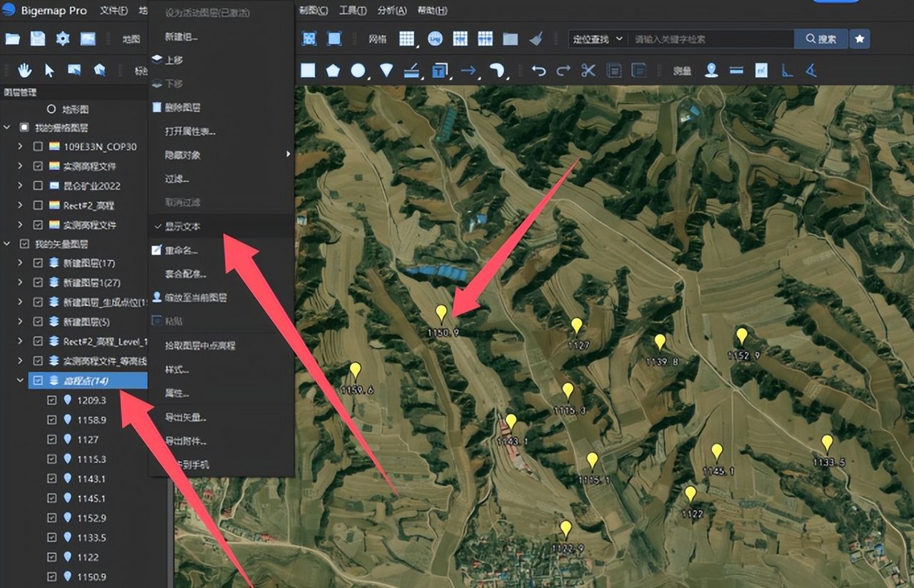Image resolution: width=914 pixels, height=588 pixels.
Task: Collapse the 我的栅格图层 group
Action: [x=7, y=128]
